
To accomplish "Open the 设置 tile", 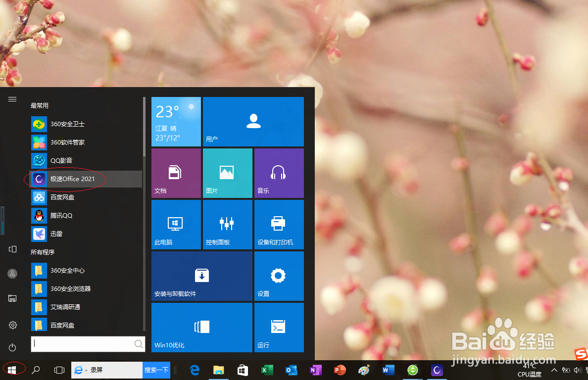I will pos(279,276).
